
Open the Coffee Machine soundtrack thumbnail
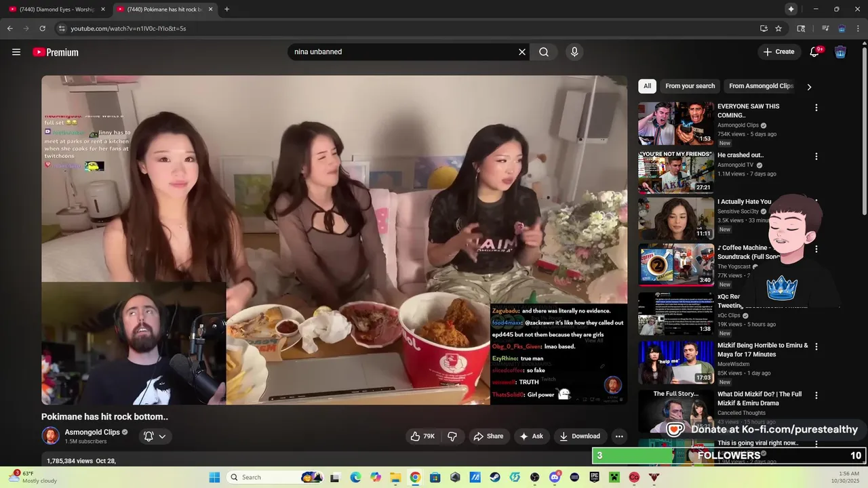coord(676,265)
